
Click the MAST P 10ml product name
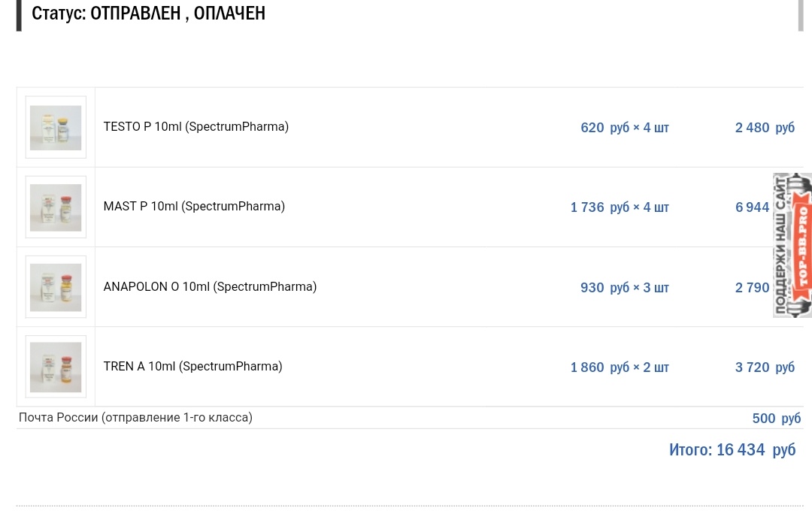pos(194,207)
